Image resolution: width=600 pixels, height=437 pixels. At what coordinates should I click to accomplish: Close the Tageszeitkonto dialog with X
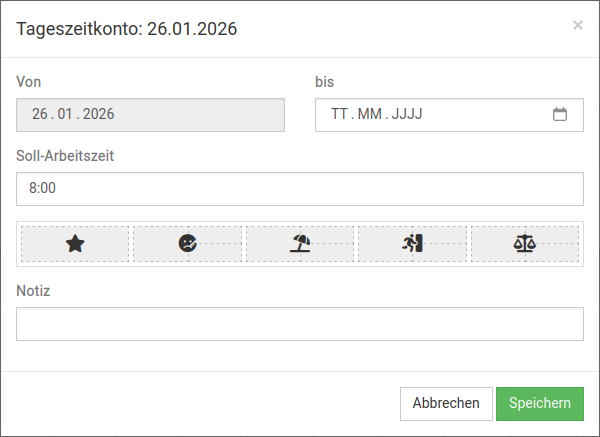pos(578,26)
